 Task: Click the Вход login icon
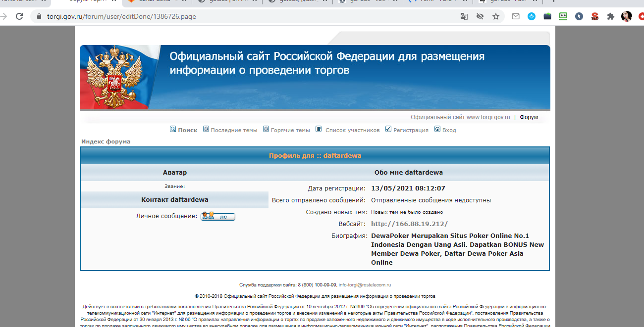[437, 129]
